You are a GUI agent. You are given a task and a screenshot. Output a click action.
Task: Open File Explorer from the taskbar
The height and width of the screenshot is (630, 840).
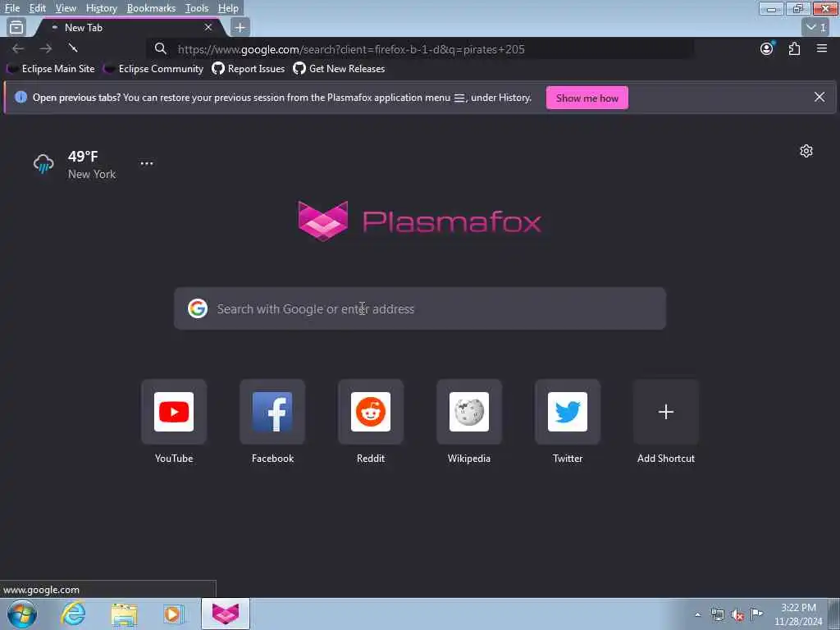pos(125,614)
